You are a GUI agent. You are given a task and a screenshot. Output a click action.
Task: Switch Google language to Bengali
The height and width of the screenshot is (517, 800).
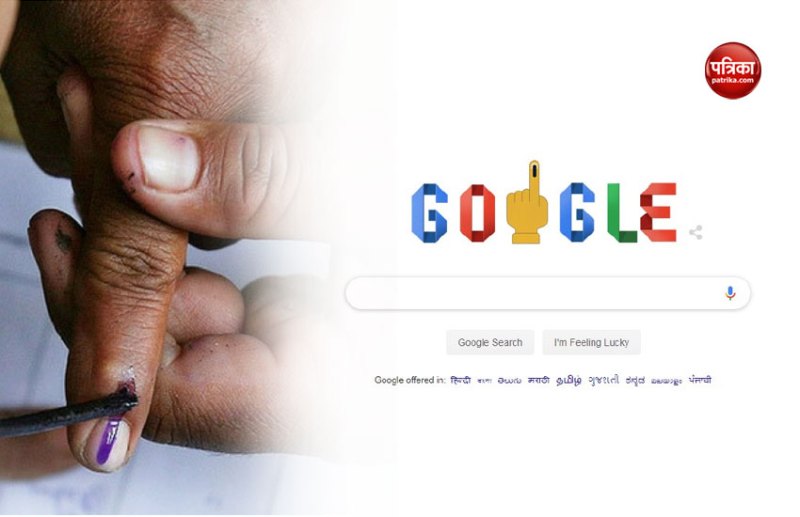tap(484, 381)
